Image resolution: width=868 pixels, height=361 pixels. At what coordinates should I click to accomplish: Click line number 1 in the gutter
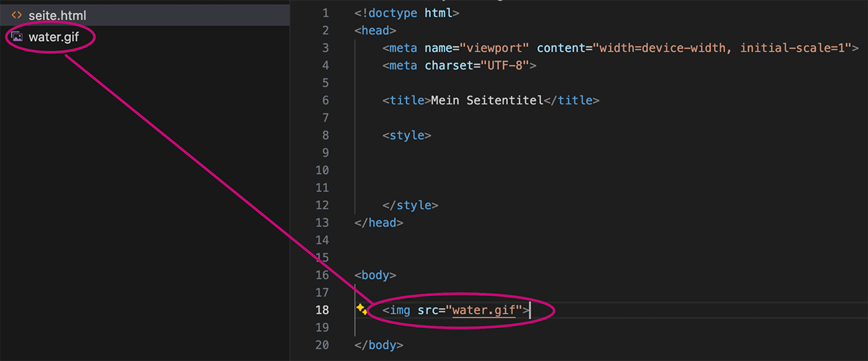pyautogui.click(x=325, y=13)
